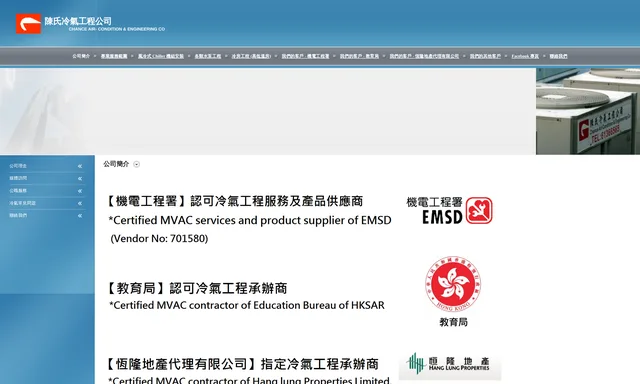Go to 專業服務範圍 in the navigation bar
640x384 pixels.
click(x=114, y=56)
